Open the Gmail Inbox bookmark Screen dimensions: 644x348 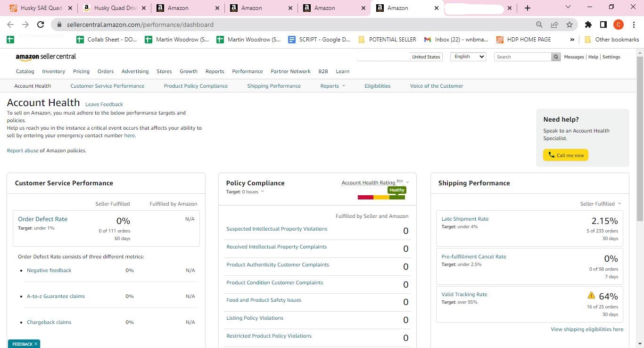pos(456,40)
